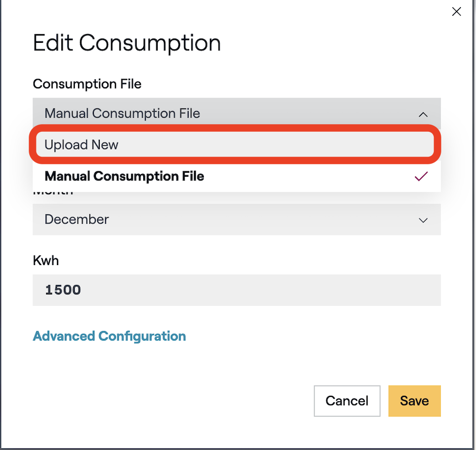Click the down chevron in the Month field
The width and height of the screenshot is (476, 450).
pos(423,220)
